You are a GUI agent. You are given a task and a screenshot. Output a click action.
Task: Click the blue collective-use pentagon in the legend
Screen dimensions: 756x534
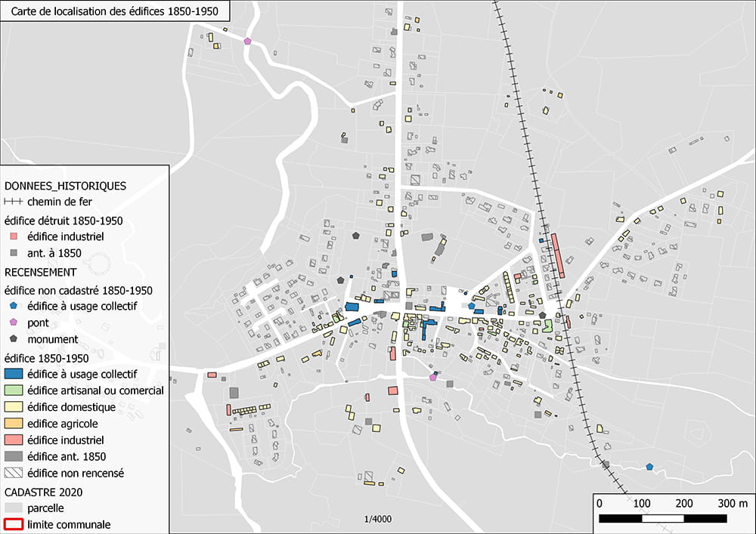coord(14,306)
